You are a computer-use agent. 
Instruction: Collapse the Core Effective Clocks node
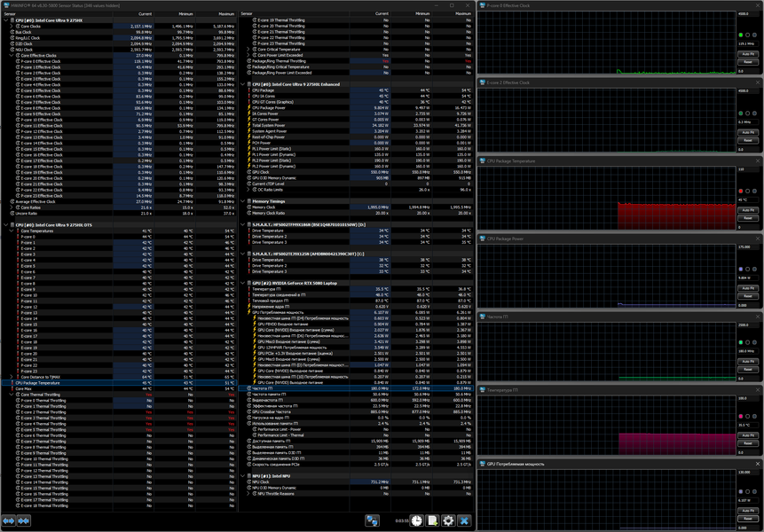pyautogui.click(x=12, y=56)
